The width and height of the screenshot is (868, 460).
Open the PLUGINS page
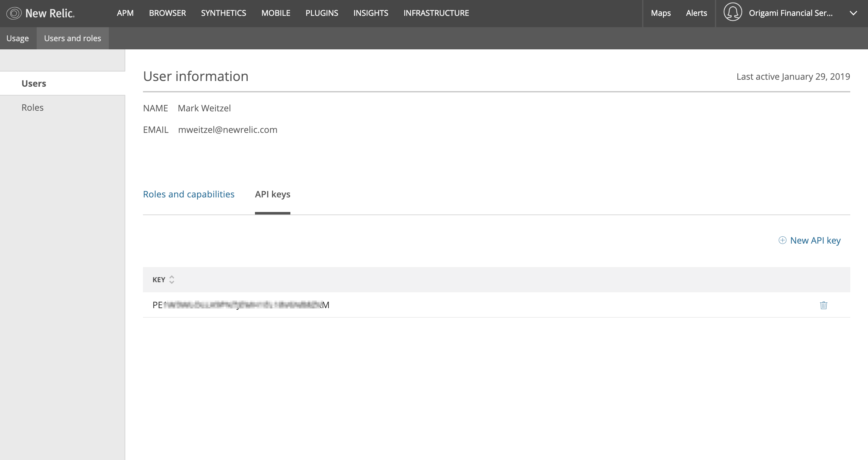pos(321,13)
